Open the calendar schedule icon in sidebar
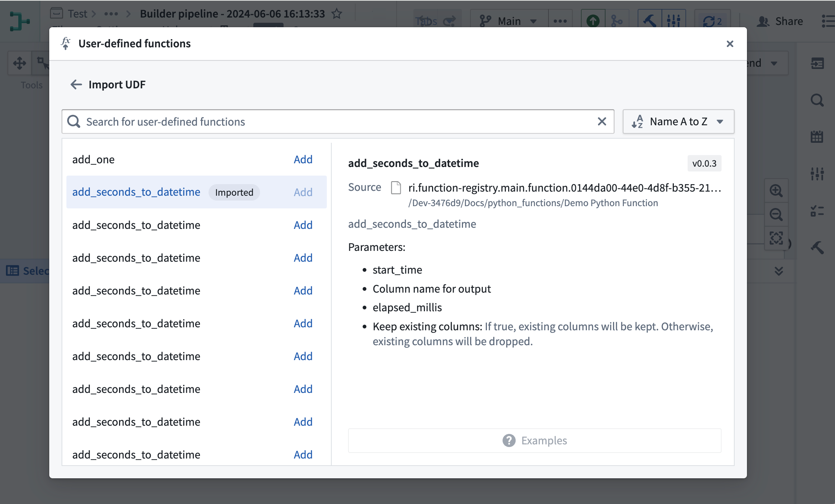Viewport: 835px width, 504px height. tap(817, 137)
